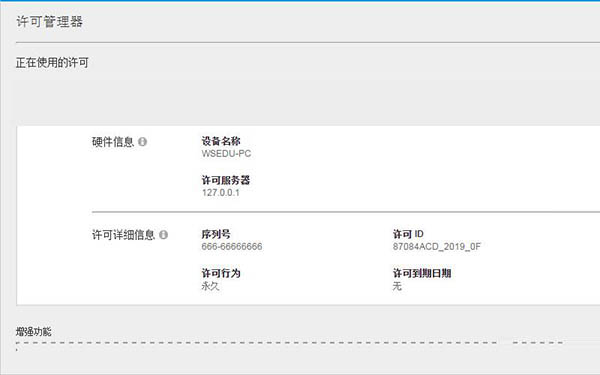The image size is (600, 375).
Task: Select the license ID 87084ACD_2019_0F
Action: 437,246
